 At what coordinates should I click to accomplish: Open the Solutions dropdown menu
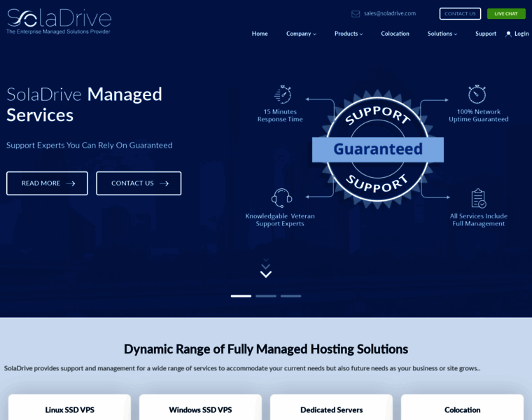pos(442,34)
